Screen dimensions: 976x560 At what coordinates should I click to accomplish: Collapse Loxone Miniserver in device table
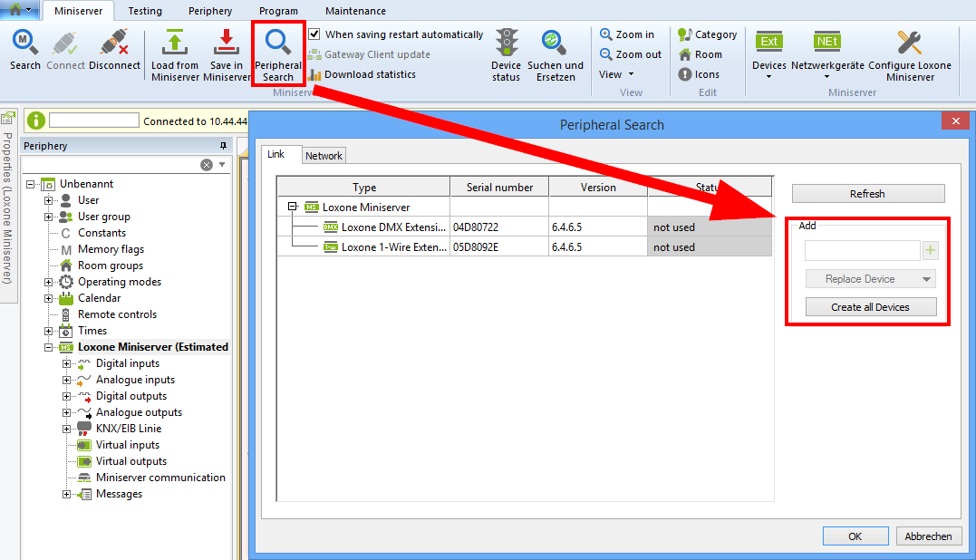point(293,207)
